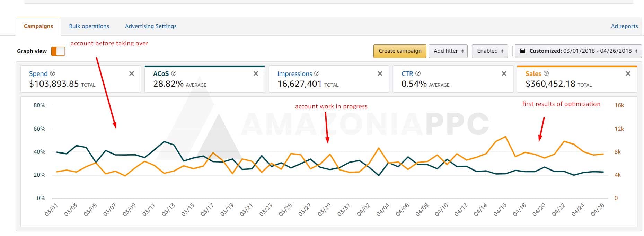
Task: Open Sales help question mark icon
Action: point(546,73)
